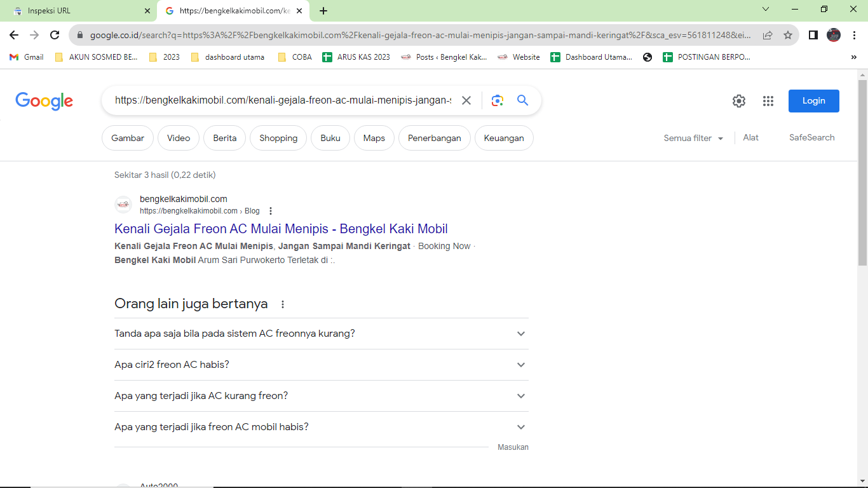This screenshot has width=868, height=488.
Task: Open the Posts Bengkel Kaki bookmark
Action: tap(444, 57)
